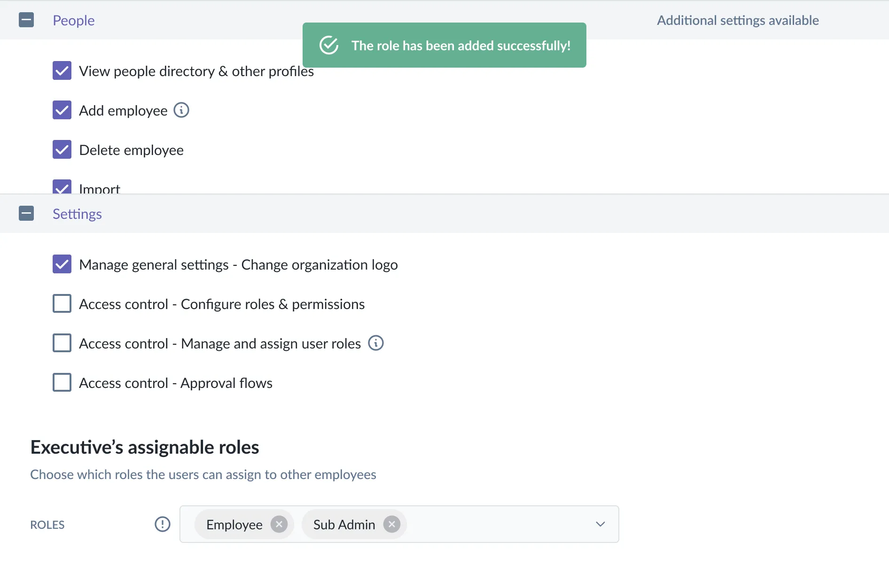Enable Access control Configure roles & permissions
Viewport: 889px width, 588px height.
pos(62,304)
